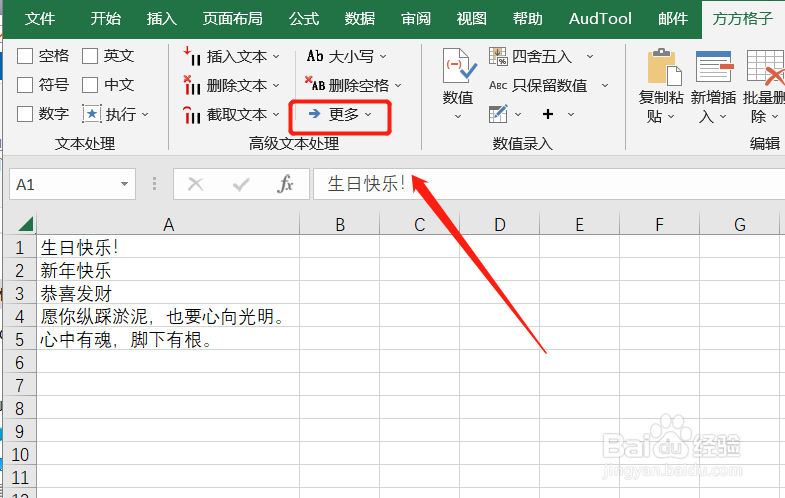Click the formula bar confirm checkmark icon
This screenshot has width=785, height=498.
point(241,185)
